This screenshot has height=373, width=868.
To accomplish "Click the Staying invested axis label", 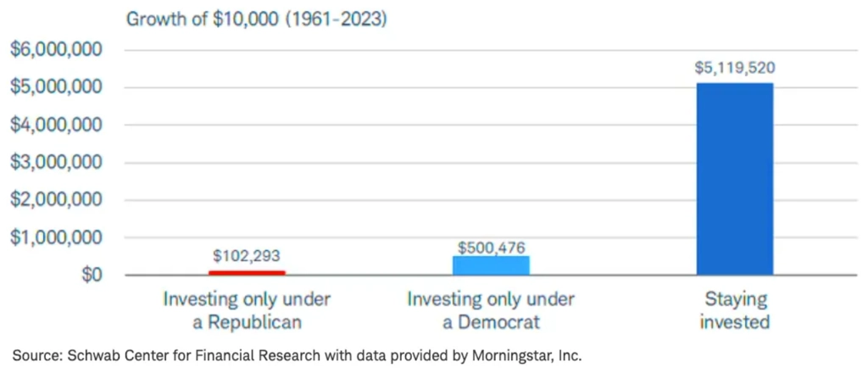I will [735, 310].
